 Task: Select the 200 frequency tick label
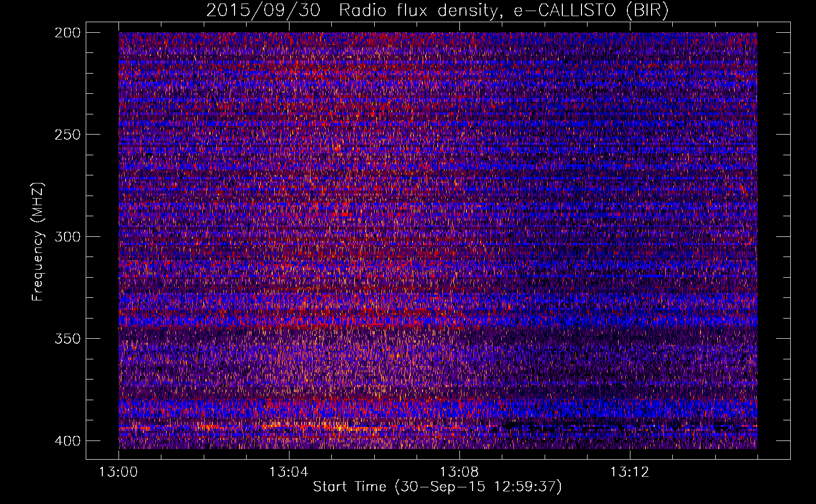coord(67,33)
